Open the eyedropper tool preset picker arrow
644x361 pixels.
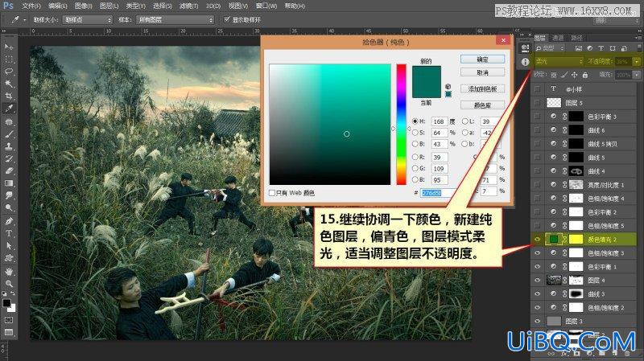coord(25,19)
